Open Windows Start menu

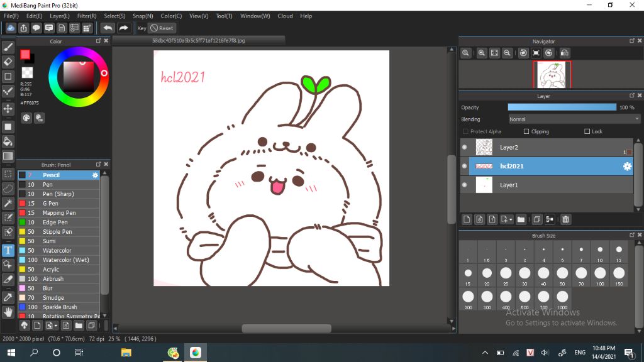point(11,353)
